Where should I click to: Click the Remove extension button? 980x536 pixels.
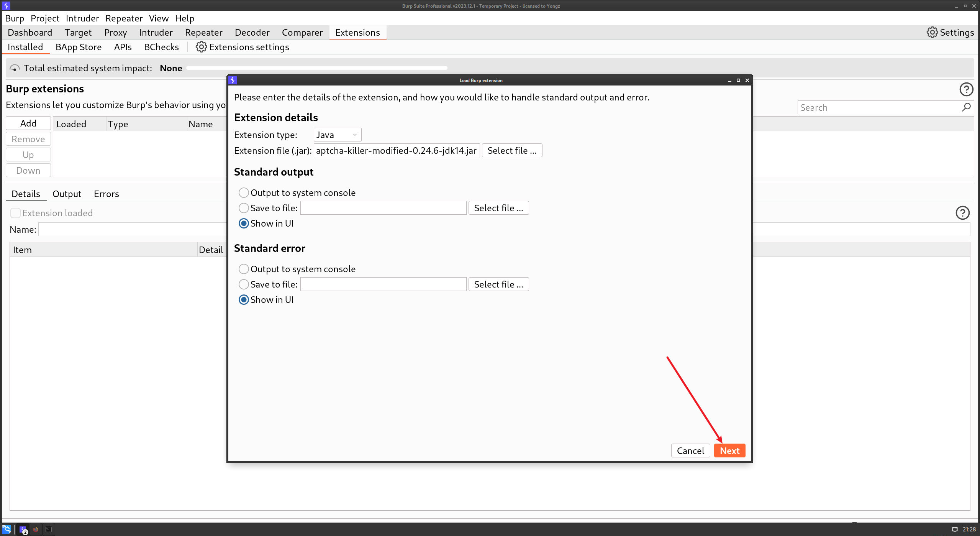click(28, 139)
